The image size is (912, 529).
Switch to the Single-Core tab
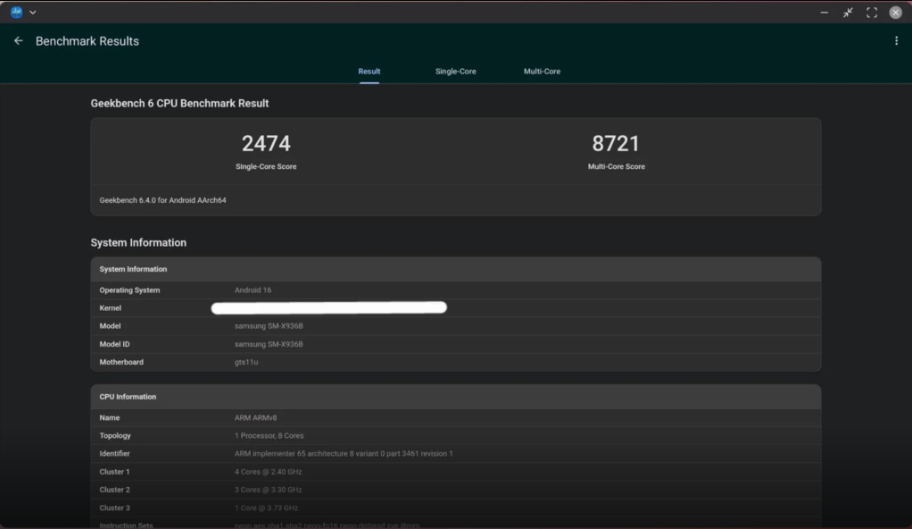pos(455,72)
